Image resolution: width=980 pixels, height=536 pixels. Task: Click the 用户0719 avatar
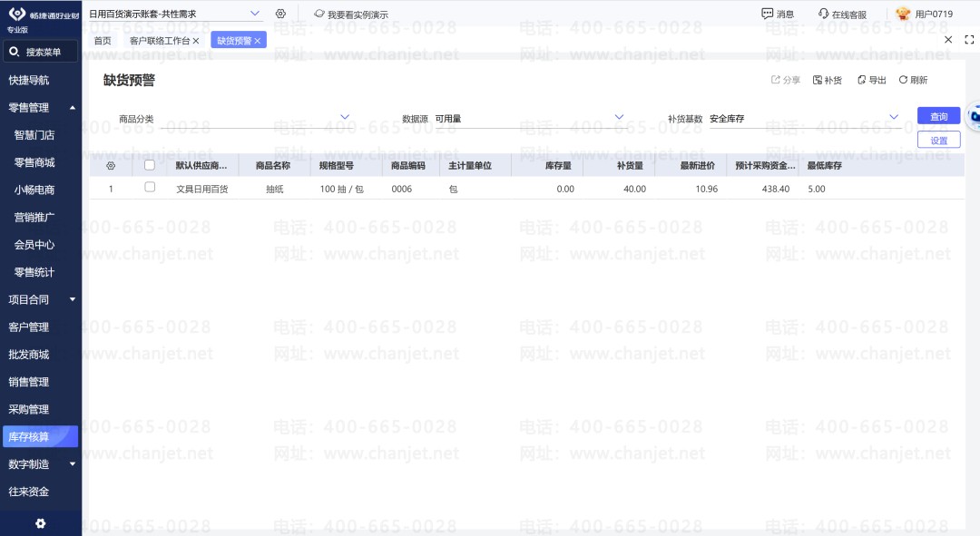[x=903, y=13]
